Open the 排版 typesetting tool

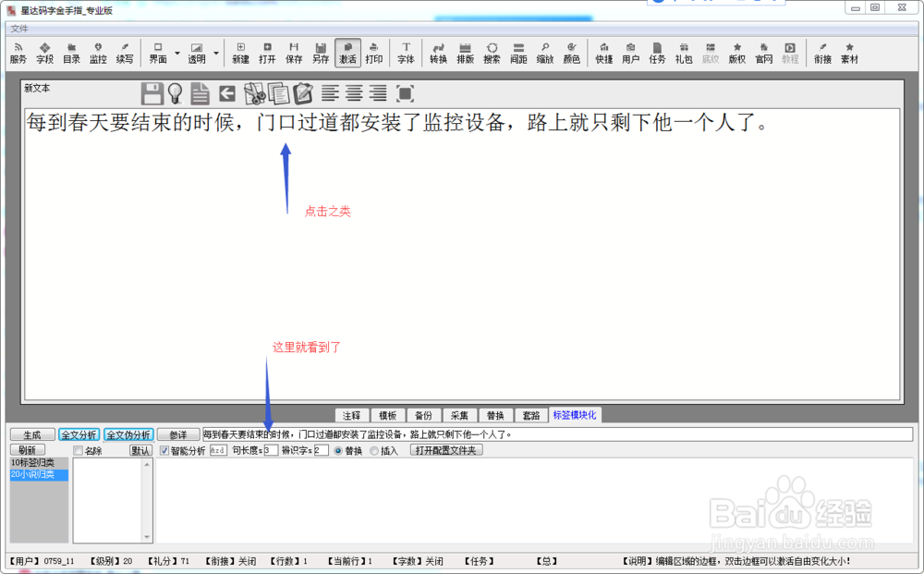(x=465, y=53)
